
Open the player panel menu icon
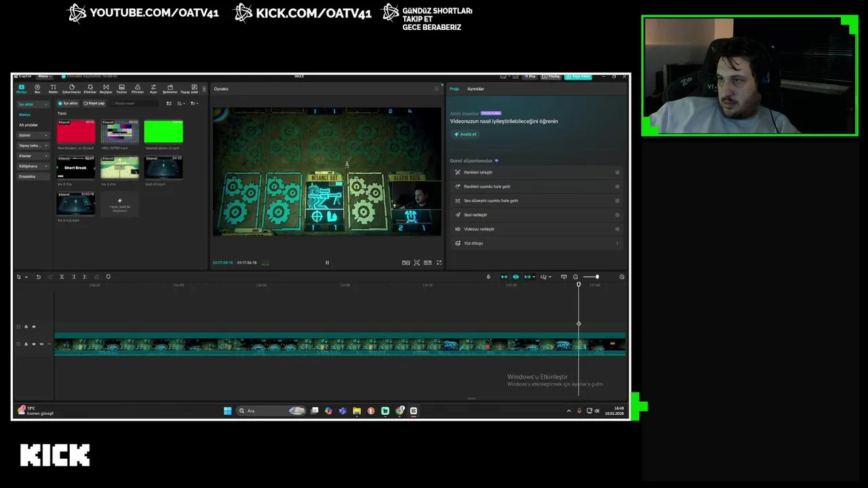[436, 89]
